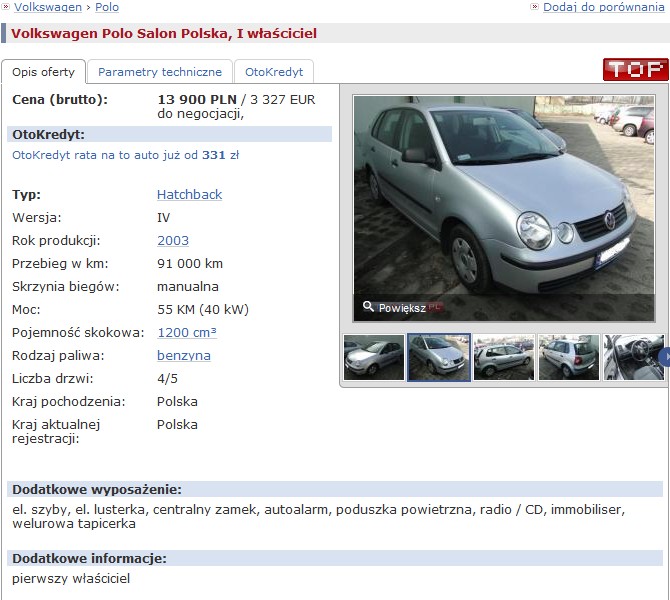Image resolution: width=670 pixels, height=600 pixels.
Task: Click the listing title 'Volkswagen Polo Salon Polska'
Action: click(164, 33)
